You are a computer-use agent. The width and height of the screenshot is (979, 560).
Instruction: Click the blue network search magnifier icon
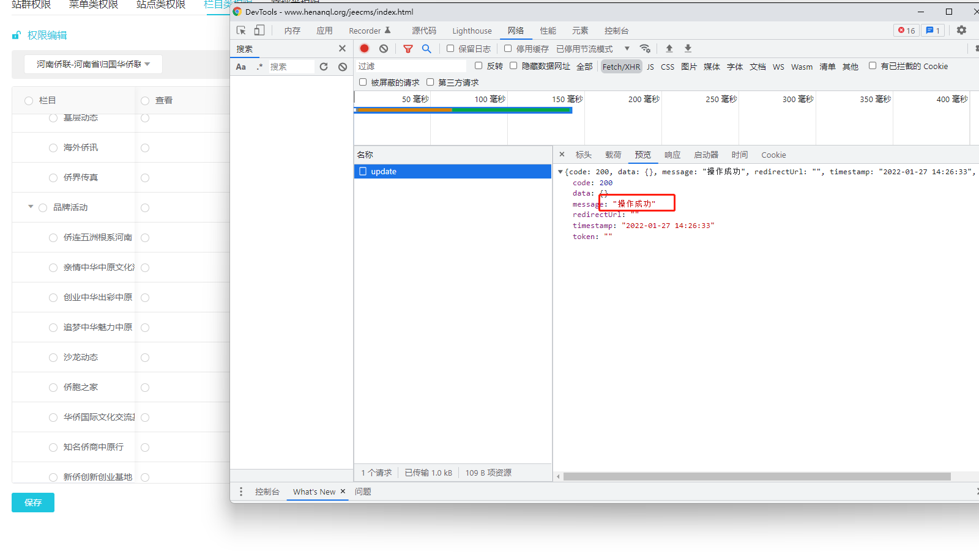(x=426, y=48)
